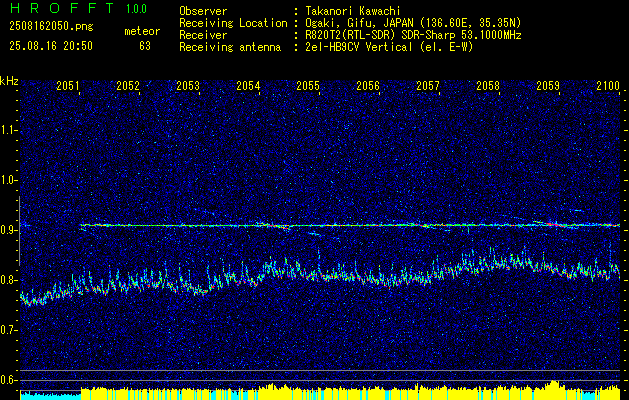
Task: Click the 0.7 kHz axis label
Action: (x=8, y=330)
